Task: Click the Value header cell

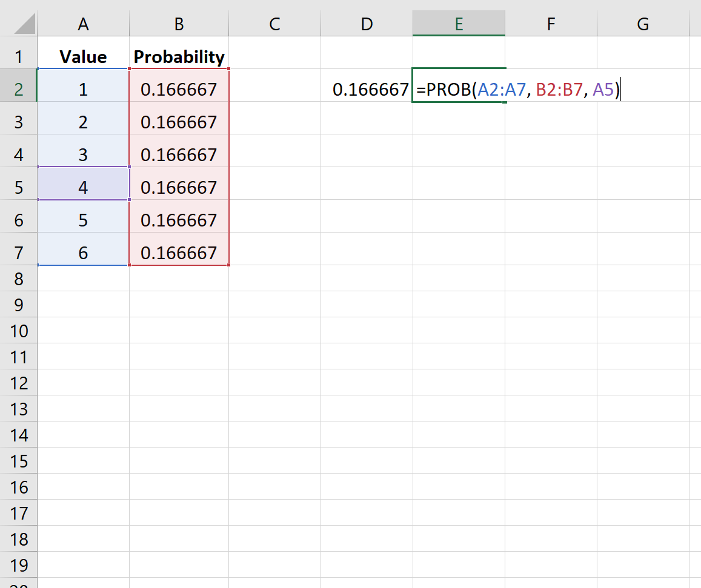Action: coord(83,57)
